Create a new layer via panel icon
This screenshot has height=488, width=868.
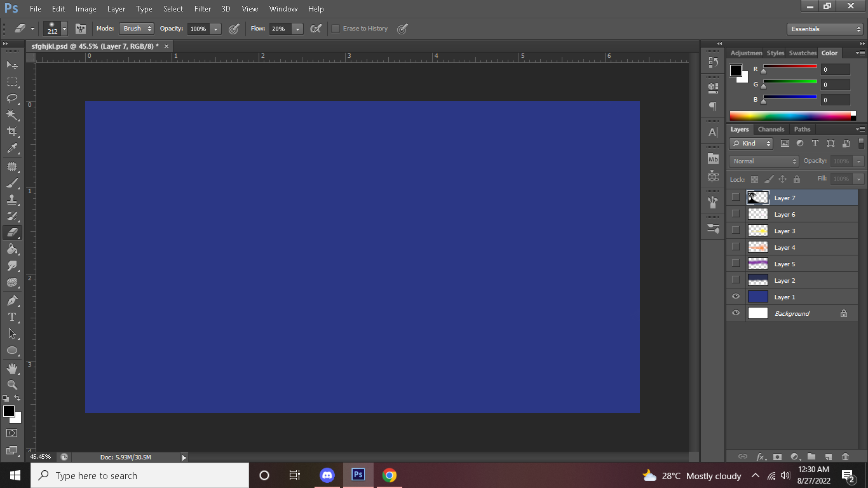click(x=828, y=456)
